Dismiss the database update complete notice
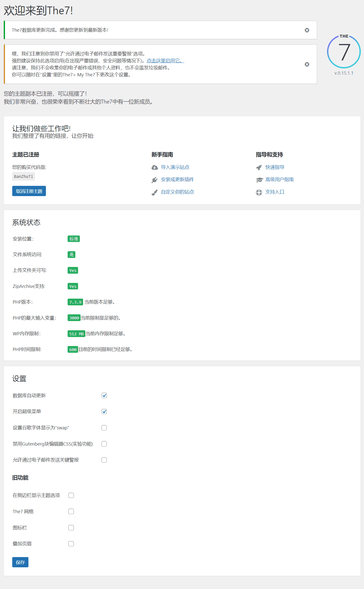 tap(307, 30)
